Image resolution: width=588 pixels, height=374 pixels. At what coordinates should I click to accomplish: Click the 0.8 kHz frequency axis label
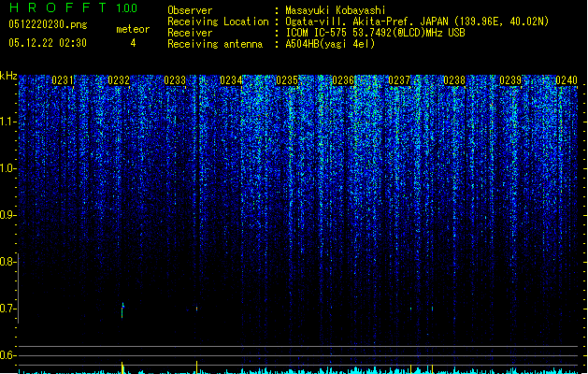[7, 262]
